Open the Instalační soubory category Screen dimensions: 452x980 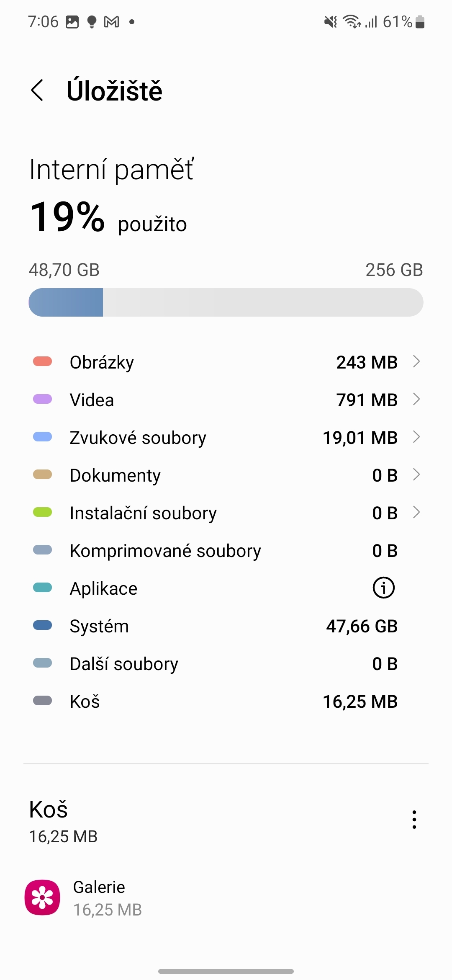pyautogui.click(x=143, y=513)
